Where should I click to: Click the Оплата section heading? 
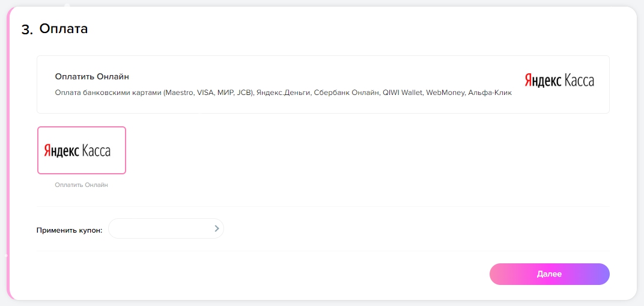pos(64,28)
